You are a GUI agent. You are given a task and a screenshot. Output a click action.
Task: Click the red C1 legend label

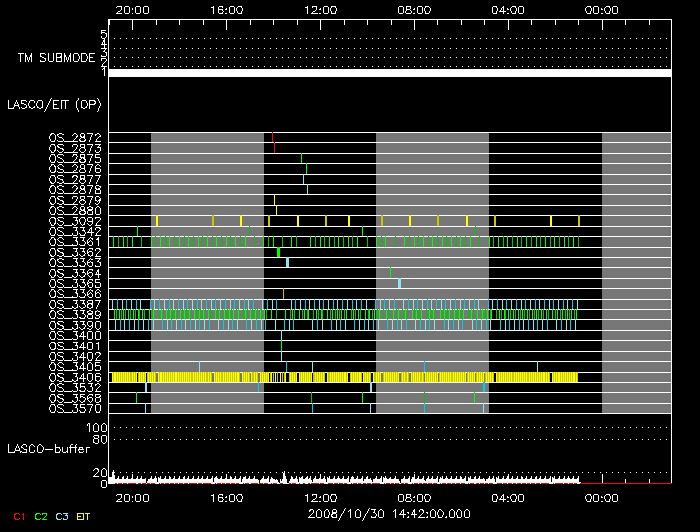click(x=18, y=516)
